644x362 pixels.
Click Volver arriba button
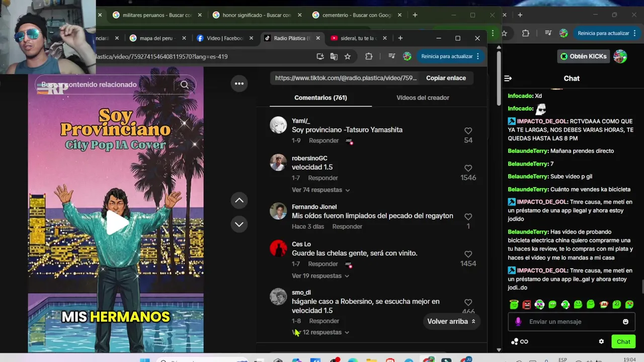(x=451, y=321)
